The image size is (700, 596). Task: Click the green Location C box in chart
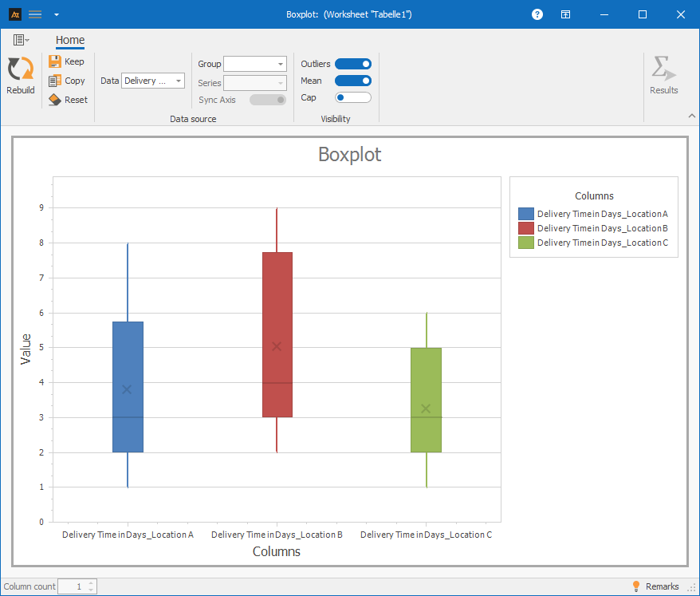[426, 400]
